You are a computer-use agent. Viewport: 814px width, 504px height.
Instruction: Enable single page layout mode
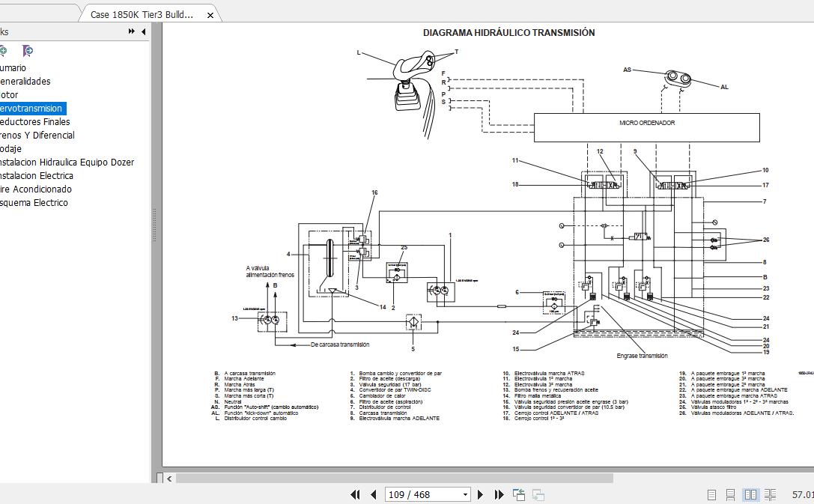point(711,494)
